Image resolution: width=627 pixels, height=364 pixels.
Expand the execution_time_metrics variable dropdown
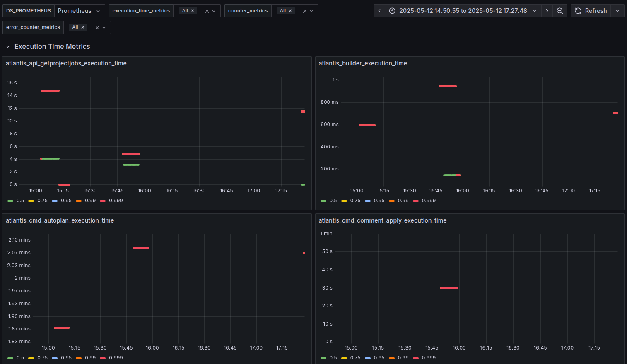[214, 11]
